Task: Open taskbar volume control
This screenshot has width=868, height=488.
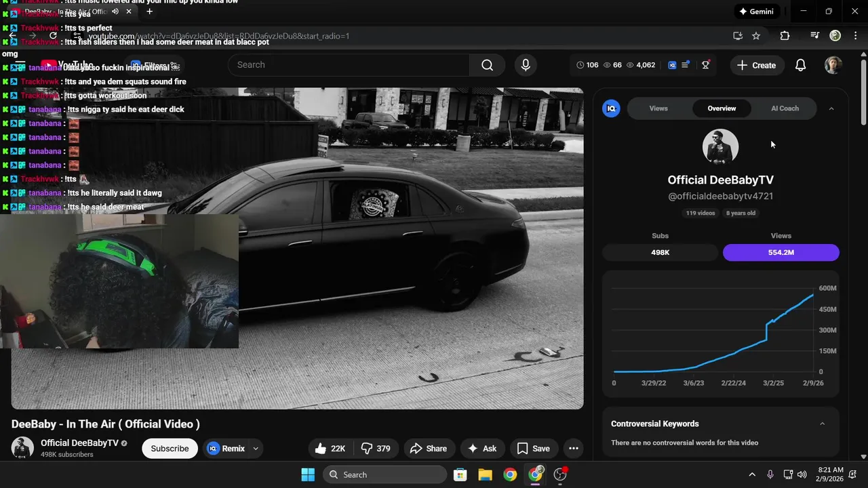Action: click(x=803, y=474)
